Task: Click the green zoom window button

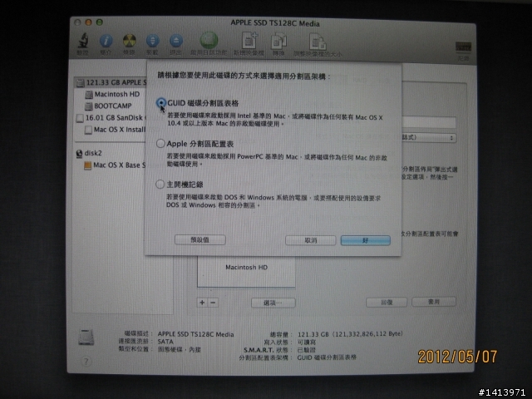Action: point(100,22)
